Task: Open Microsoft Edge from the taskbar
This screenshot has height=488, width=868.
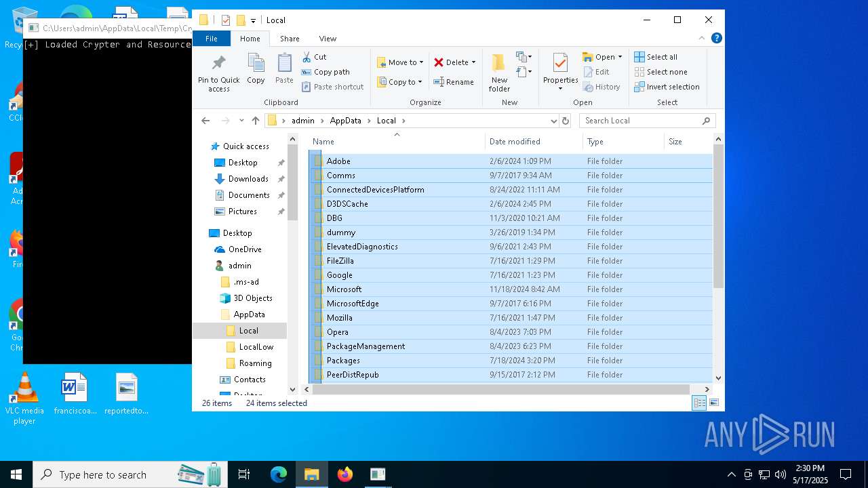Action: pyautogui.click(x=279, y=474)
